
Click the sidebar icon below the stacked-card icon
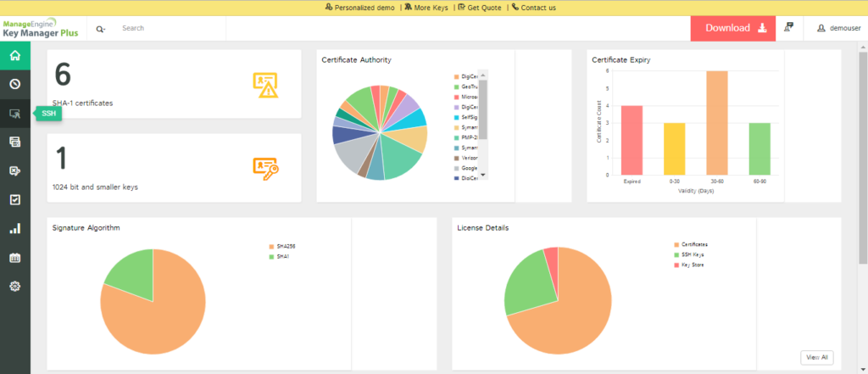[15, 170]
